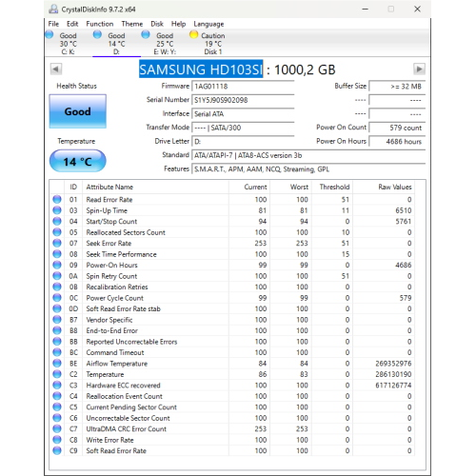The width and height of the screenshot is (476, 476).
Task: Click status orb of Airflow Temperature row
Action: click(x=57, y=364)
